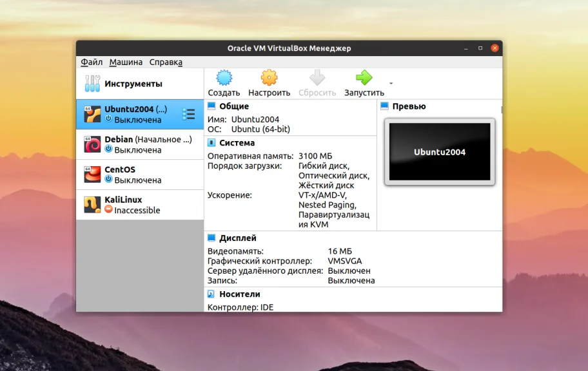588x371 pixels.
Task: Click the name value Ubuntu2004
Action: 255,120
